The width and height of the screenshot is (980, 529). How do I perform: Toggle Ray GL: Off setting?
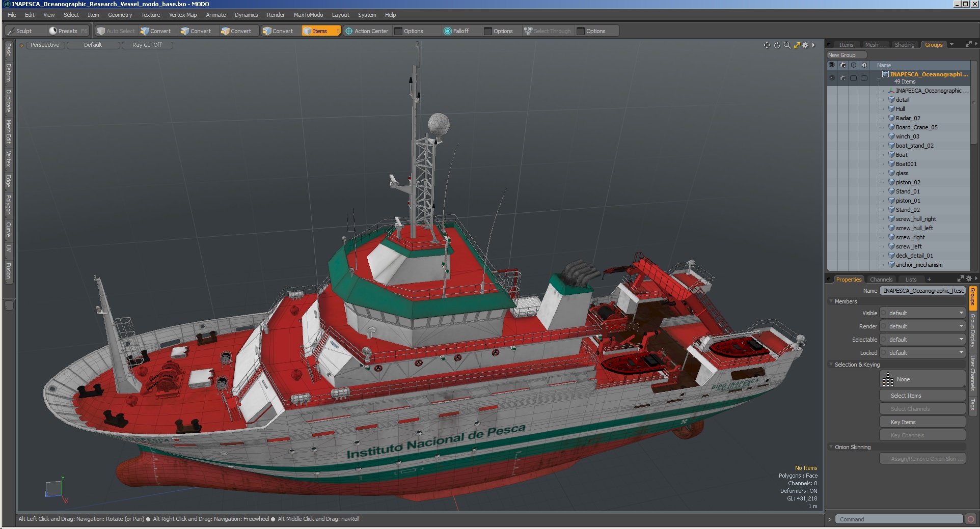click(147, 45)
